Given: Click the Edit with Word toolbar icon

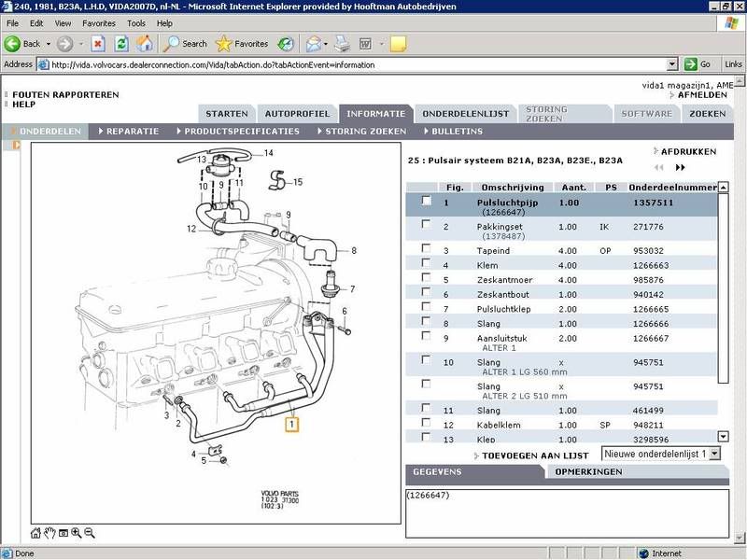Looking at the screenshot, I should [x=365, y=44].
